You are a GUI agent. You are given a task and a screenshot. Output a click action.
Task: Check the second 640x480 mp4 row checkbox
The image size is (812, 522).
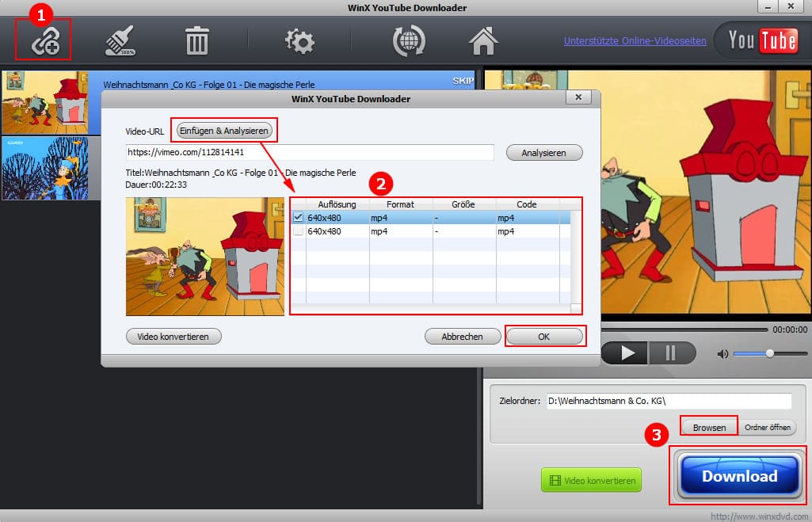point(299,231)
